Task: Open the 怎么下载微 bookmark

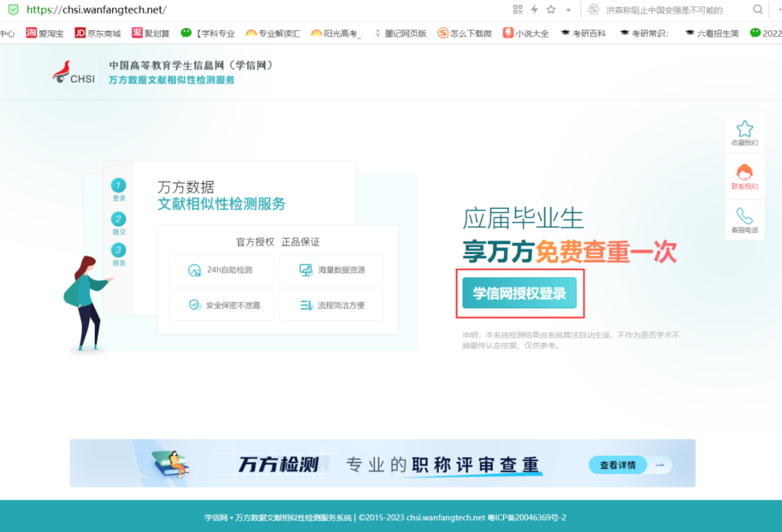Action: pos(464,33)
